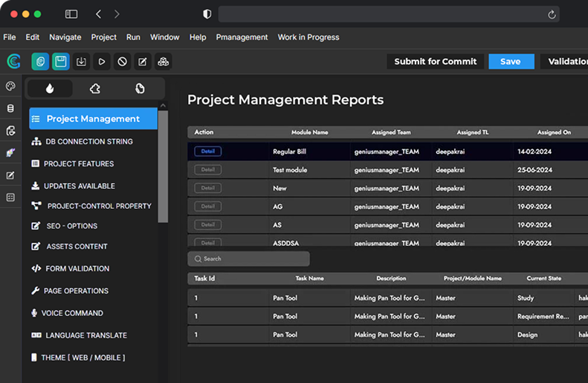This screenshot has height=383, width=588.
Task: Click the floppy disk save icon in toolbar
Action: click(x=60, y=62)
